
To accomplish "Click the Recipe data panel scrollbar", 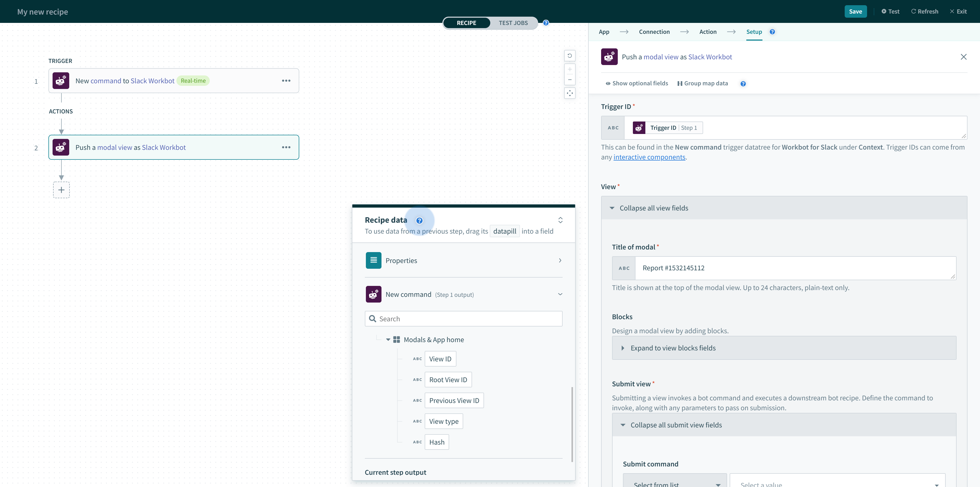I will tap(572, 424).
